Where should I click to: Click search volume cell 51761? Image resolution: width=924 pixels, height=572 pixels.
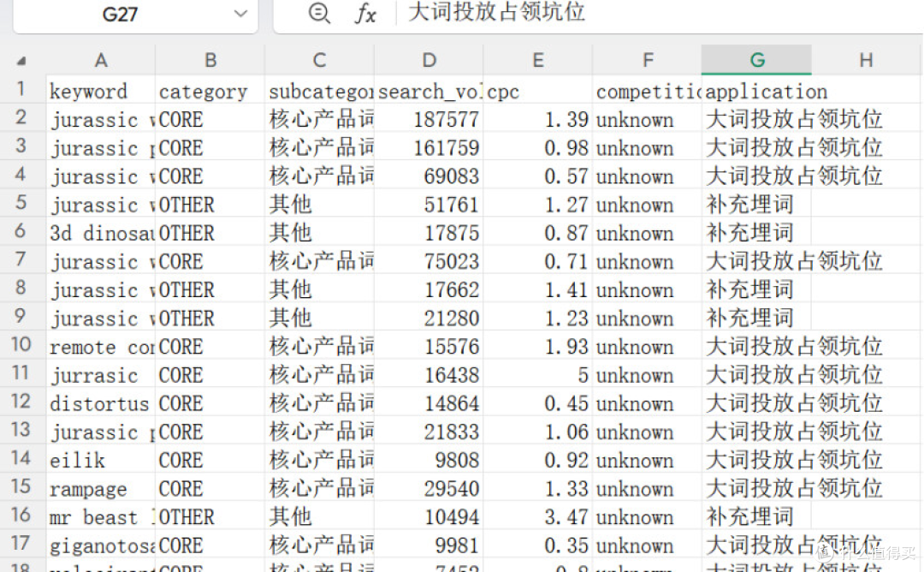click(x=429, y=204)
